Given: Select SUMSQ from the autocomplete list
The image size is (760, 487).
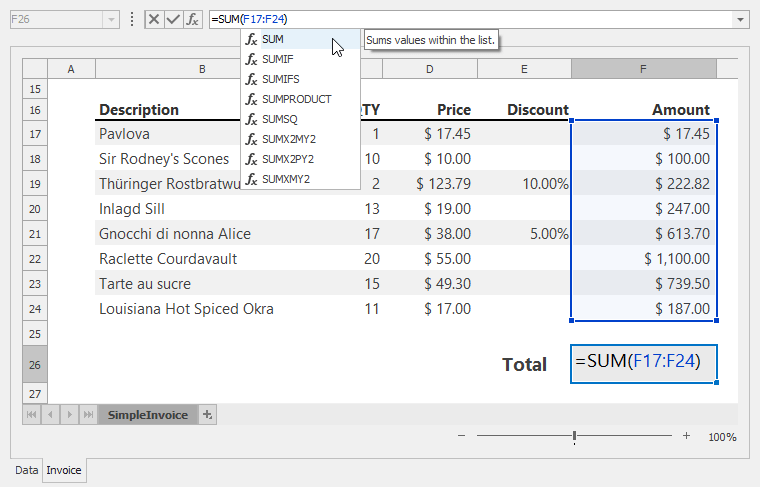Looking at the screenshot, I should coord(279,119).
